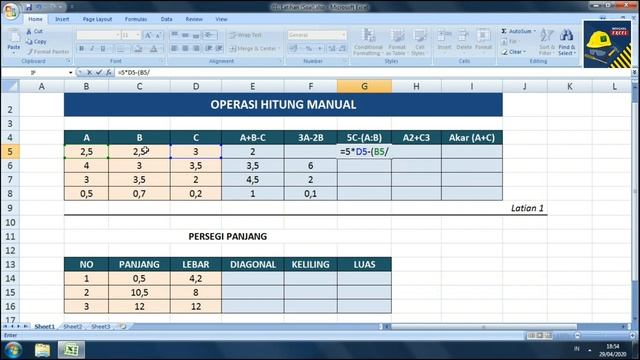Viewport: 640px width, 360px height.
Task: Decrease font size with Shrink Font
Action: click(158, 35)
